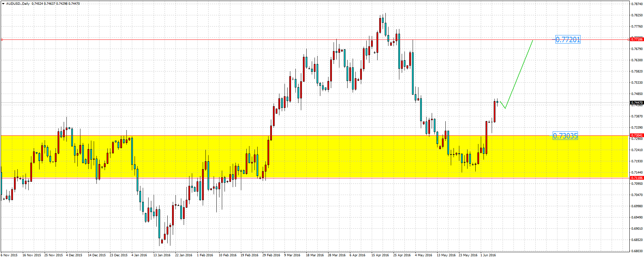Click the black 0.74470 current price tag
This screenshot has height=259, width=644.
coord(637,103)
